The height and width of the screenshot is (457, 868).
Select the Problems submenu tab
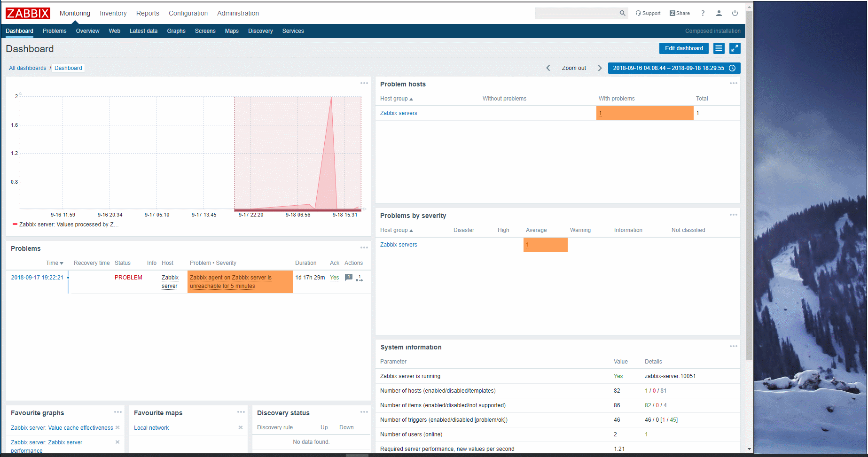[x=55, y=31]
